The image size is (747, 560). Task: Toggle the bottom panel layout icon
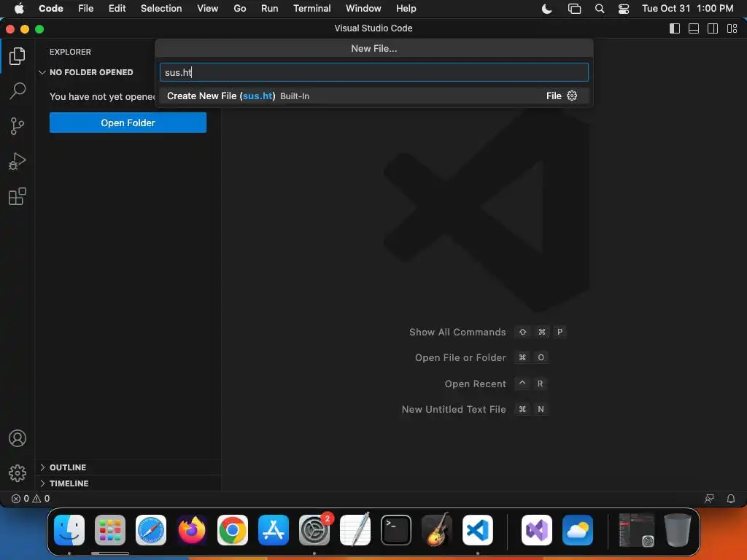click(694, 28)
